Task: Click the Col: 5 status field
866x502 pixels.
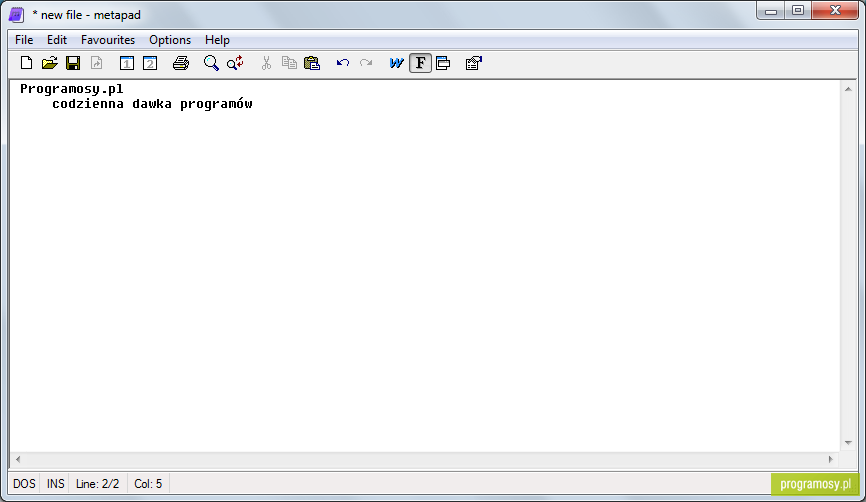Action: pos(148,484)
